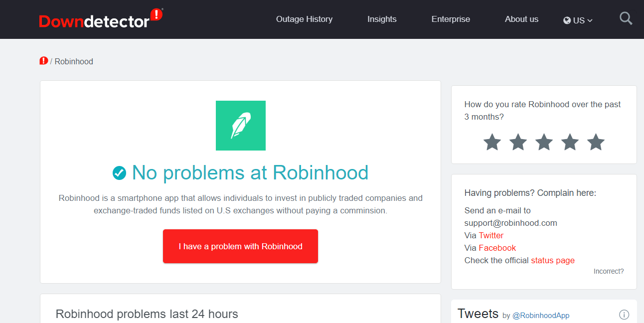Click I have a problem with Robinhood

240,246
